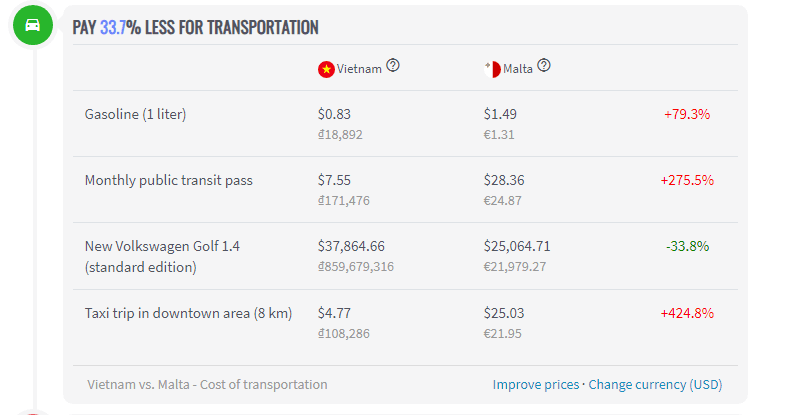Click the +424.8% taxi trip difference
785x415 pixels.
[686, 313]
